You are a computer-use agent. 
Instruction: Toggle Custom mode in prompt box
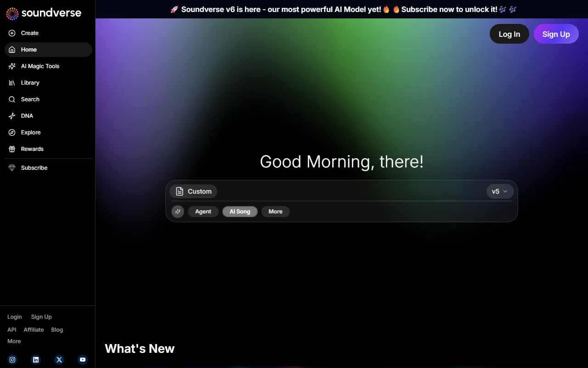pyautogui.click(x=194, y=191)
